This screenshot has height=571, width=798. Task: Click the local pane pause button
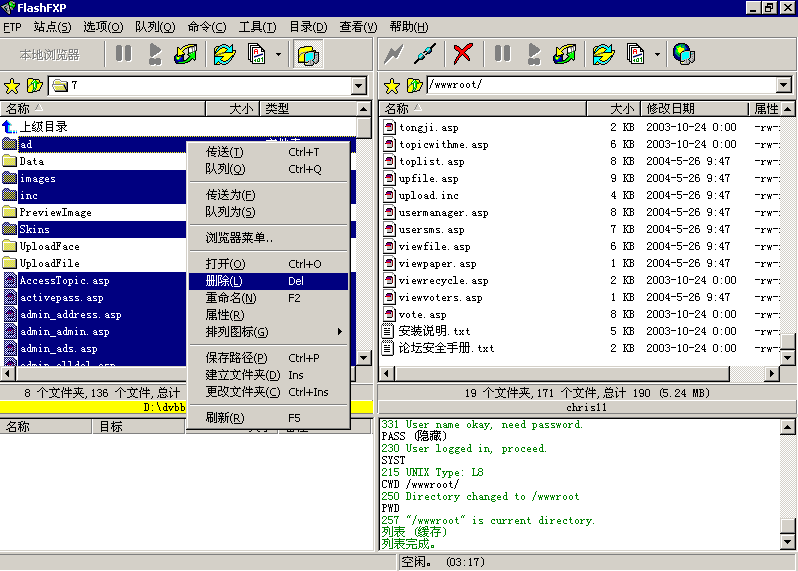123,54
